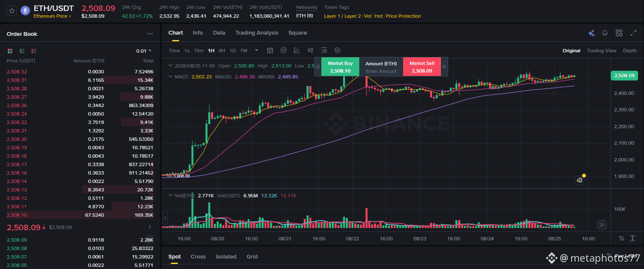Click the hexagon chart settings icon

tap(337, 51)
